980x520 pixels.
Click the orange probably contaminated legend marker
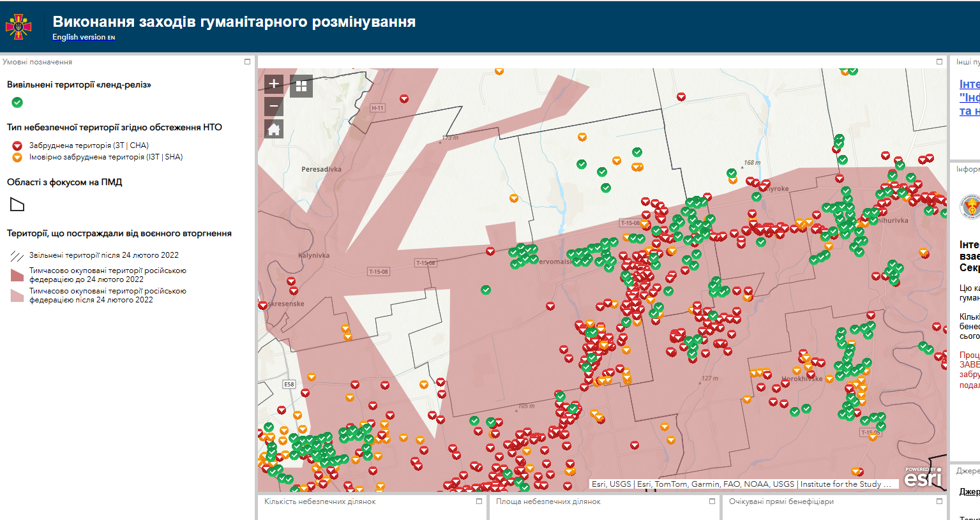[17, 157]
